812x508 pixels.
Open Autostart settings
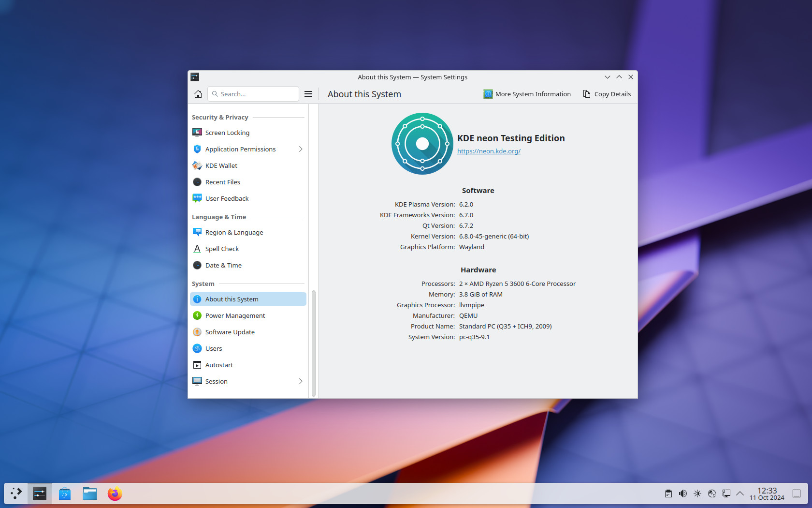[x=248, y=365]
